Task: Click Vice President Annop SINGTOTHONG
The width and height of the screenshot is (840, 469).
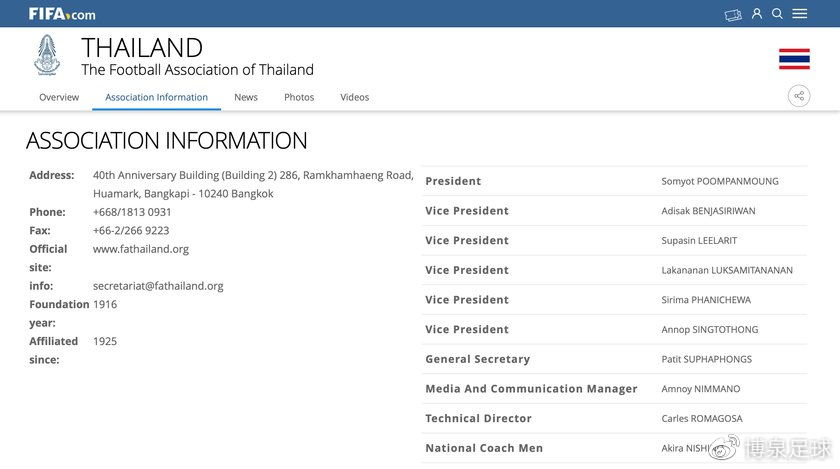Action: click(710, 330)
